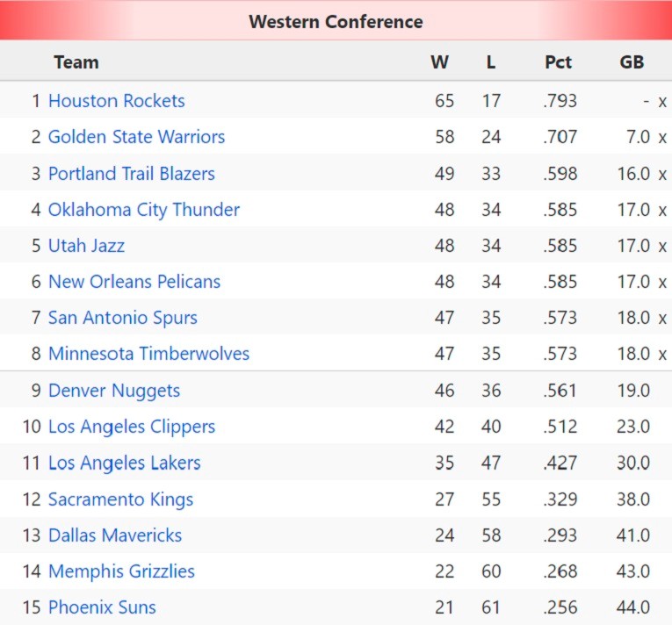Viewport: 672px width, 625px height.
Task: Select the Minnesota Timberwolves link
Action: 148,354
